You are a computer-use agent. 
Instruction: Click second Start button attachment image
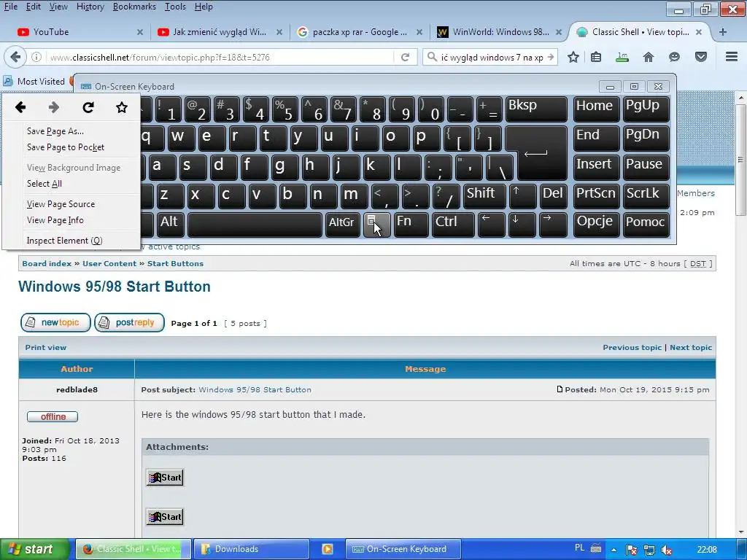(165, 517)
